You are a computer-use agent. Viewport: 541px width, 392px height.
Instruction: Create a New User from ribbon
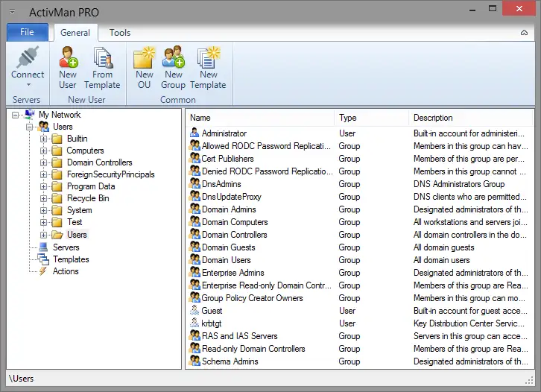coord(68,68)
